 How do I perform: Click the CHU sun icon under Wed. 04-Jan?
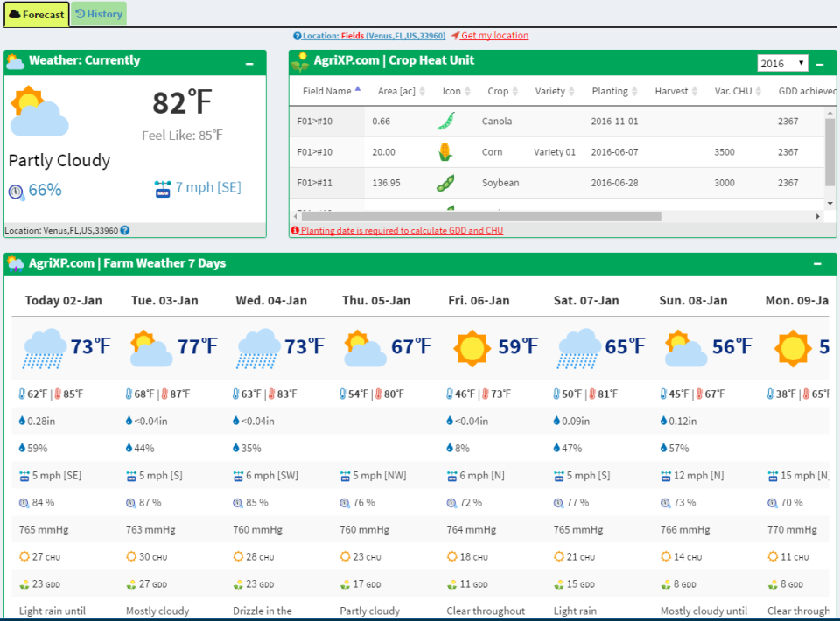[237, 556]
